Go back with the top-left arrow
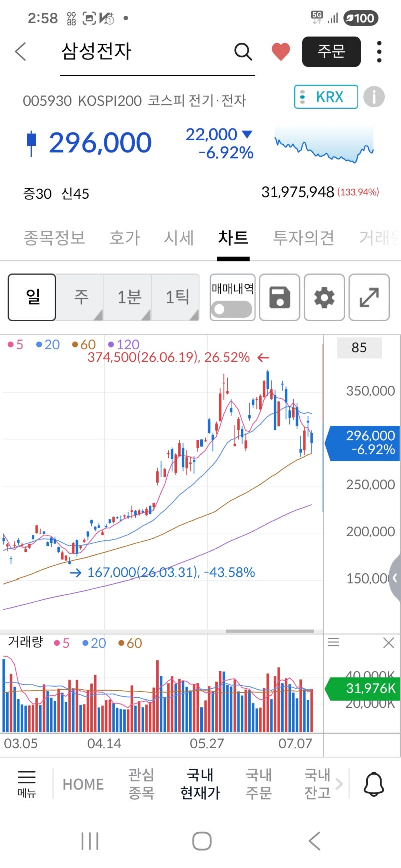 [20, 51]
